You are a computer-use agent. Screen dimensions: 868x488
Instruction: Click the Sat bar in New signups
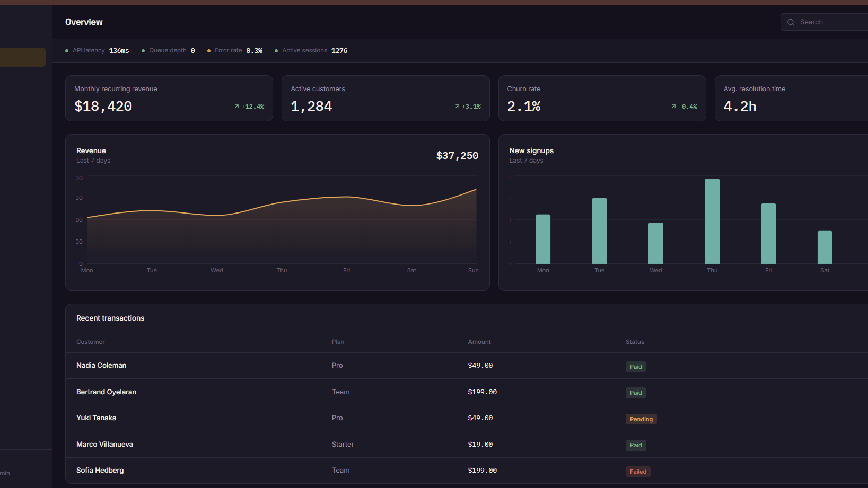click(x=825, y=247)
